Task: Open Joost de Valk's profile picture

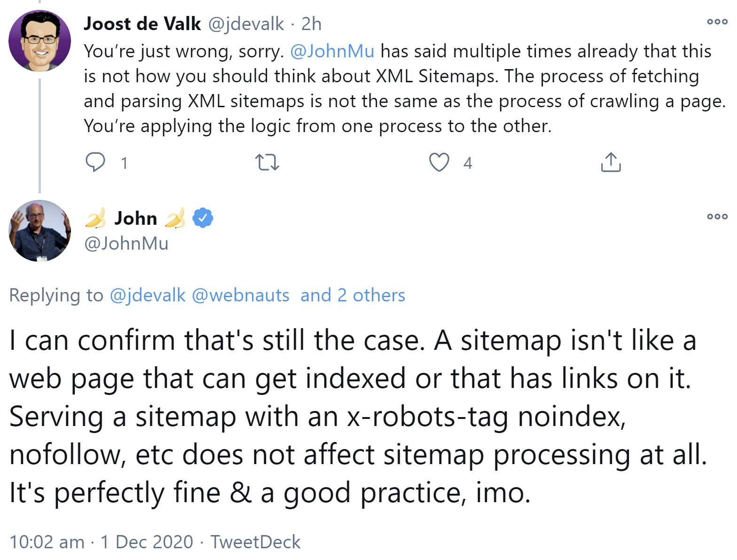Action: [x=40, y=41]
